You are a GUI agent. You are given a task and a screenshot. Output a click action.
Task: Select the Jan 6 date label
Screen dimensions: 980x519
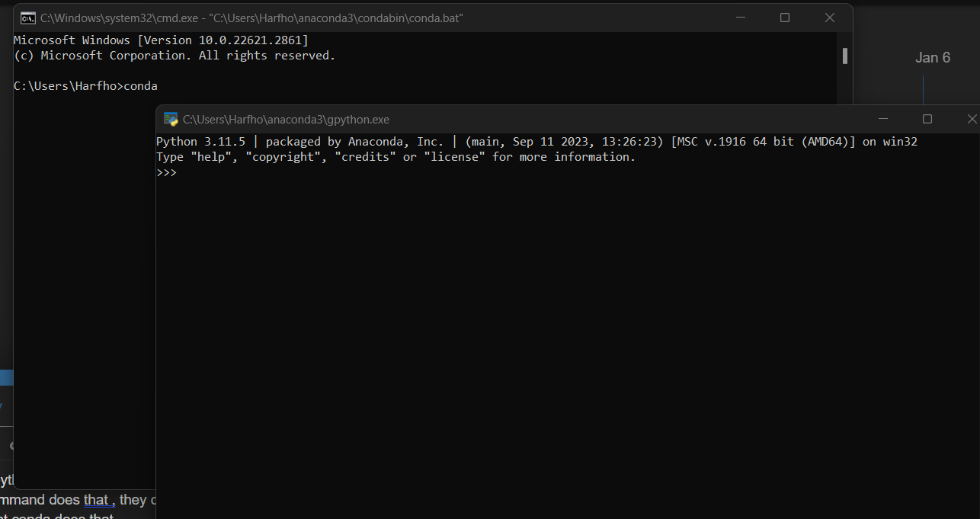pyautogui.click(x=933, y=58)
